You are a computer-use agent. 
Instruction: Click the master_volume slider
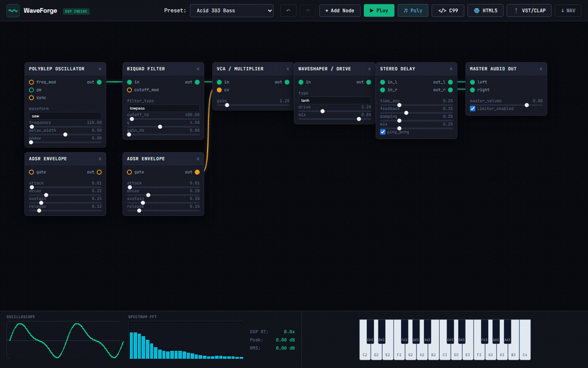coord(507,105)
